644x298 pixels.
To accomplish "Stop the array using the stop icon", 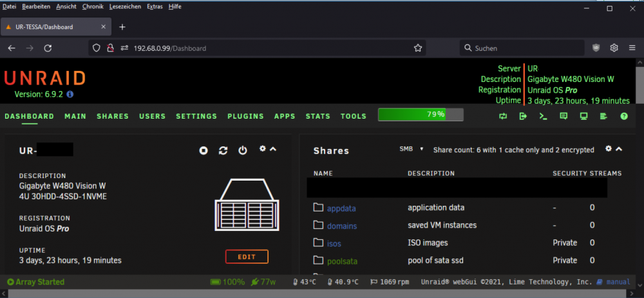I will pyautogui.click(x=204, y=151).
